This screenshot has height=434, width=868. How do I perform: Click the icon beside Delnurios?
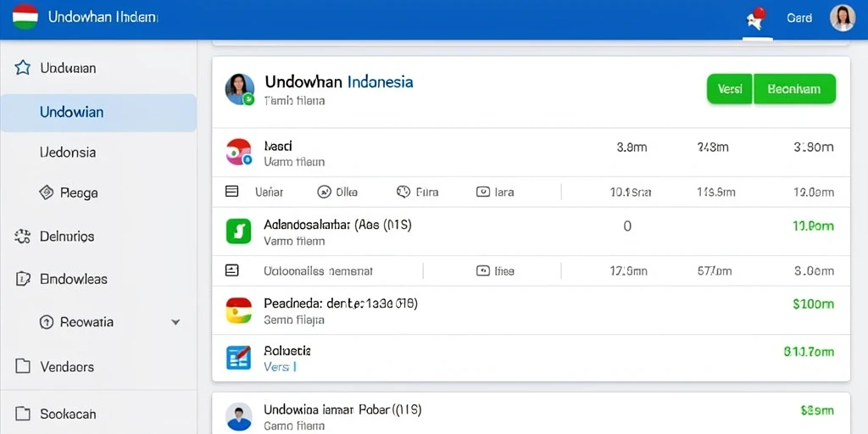22,236
